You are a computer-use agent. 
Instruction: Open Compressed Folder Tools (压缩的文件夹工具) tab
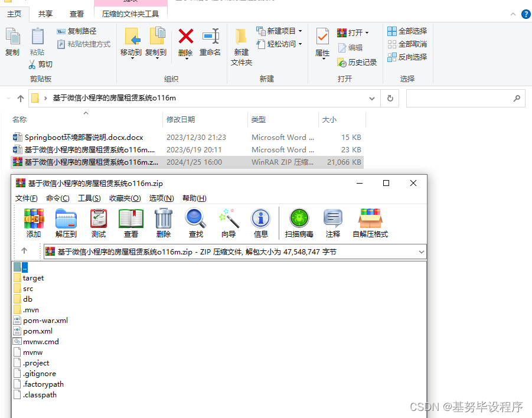pyautogui.click(x=130, y=14)
